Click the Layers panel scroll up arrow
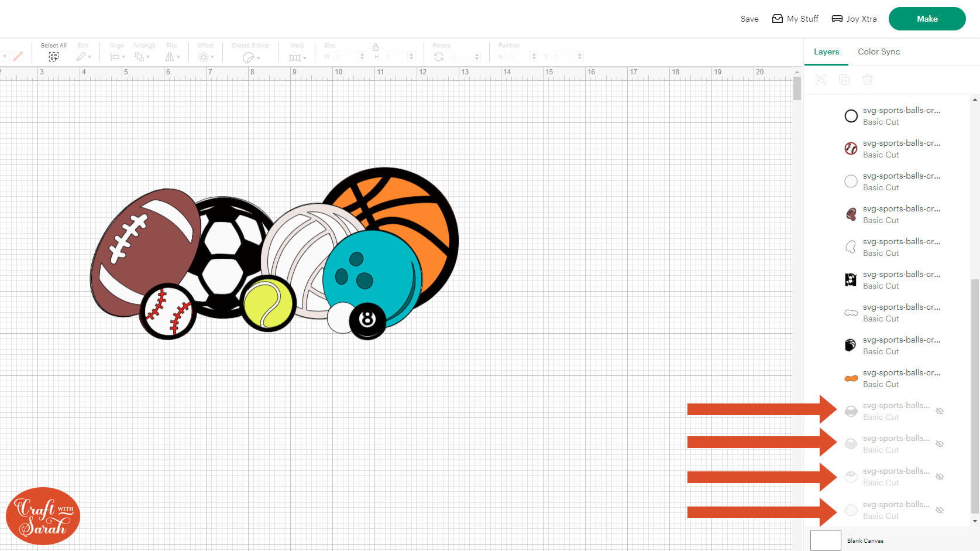980x551 pixels. [x=975, y=100]
